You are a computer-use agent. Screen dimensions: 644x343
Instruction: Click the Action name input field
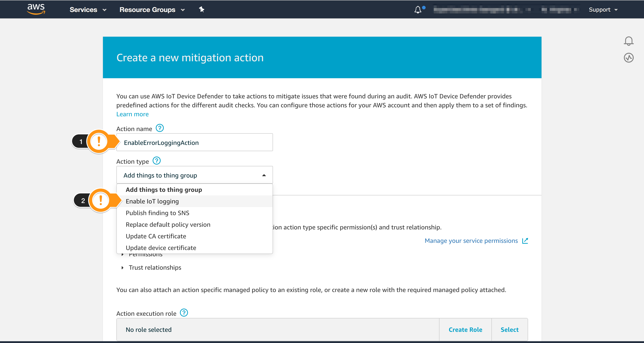tap(194, 142)
